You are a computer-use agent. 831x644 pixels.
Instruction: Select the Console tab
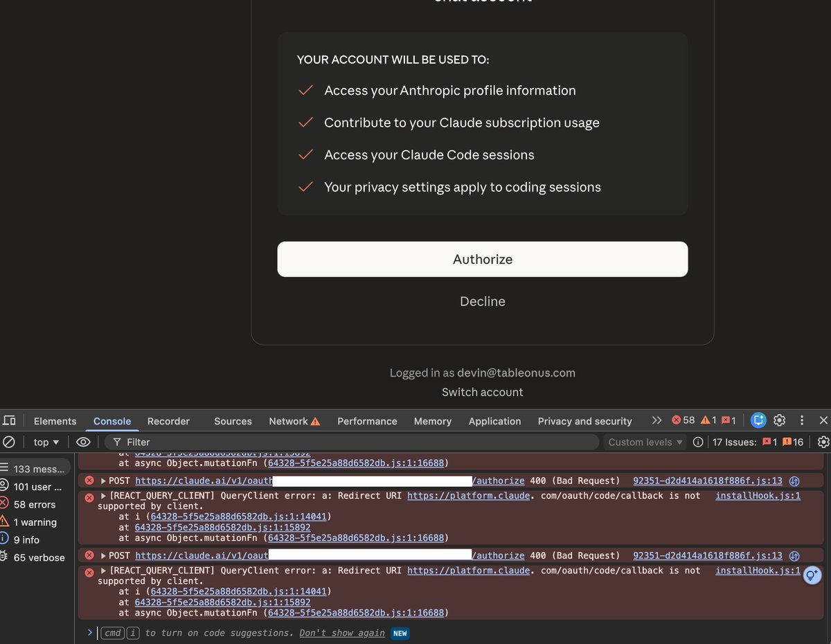[x=112, y=421]
